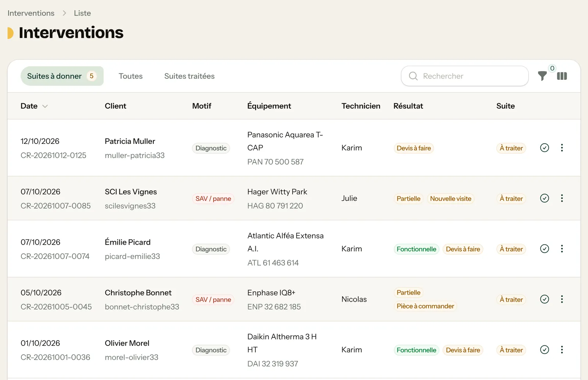Click the À traiter badge for SCI Les Vignes

tap(511, 199)
